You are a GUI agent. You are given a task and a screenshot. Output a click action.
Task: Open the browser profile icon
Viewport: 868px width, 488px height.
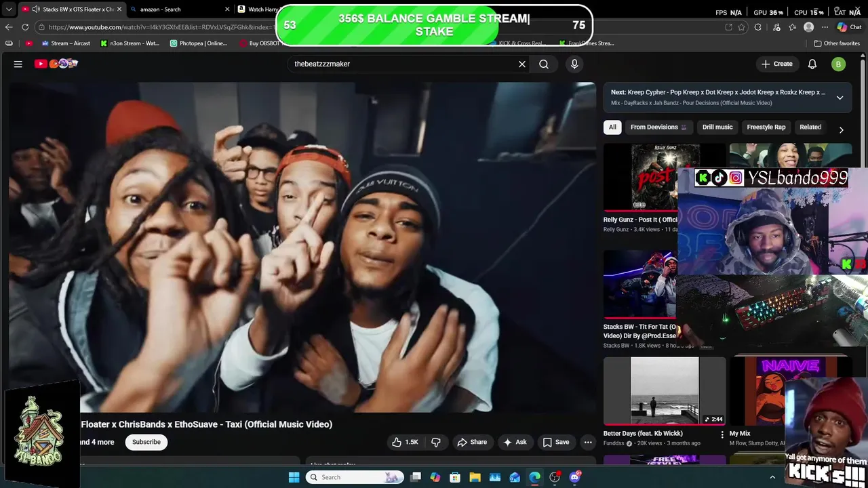(808, 27)
